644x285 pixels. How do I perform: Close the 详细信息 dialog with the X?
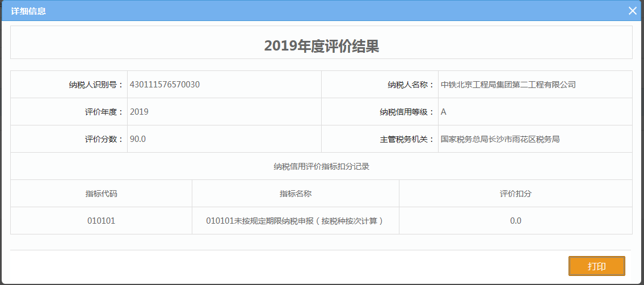click(633, 11)
